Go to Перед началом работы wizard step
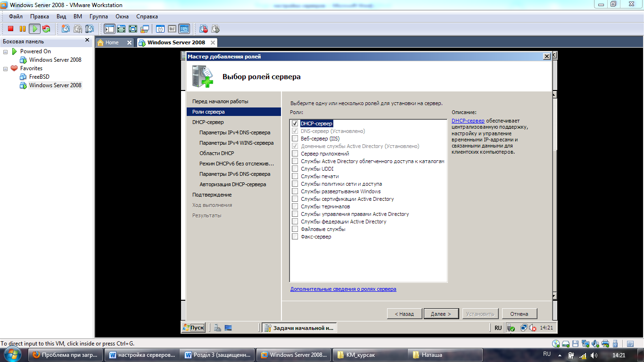644x362 pixels. (x=220, y=101)
